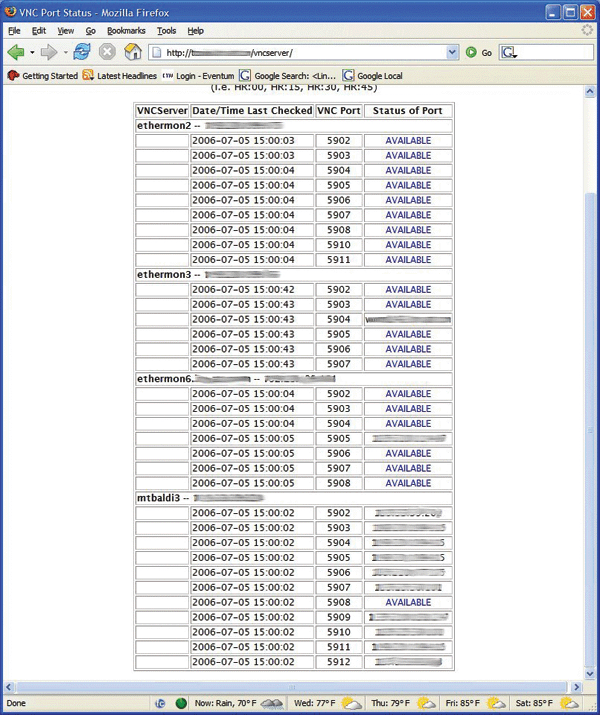Image resolution: width=600 pixels, height=715 pixels.
Task: Expand the address bar URL dropdown
Action: click(453, 52)
